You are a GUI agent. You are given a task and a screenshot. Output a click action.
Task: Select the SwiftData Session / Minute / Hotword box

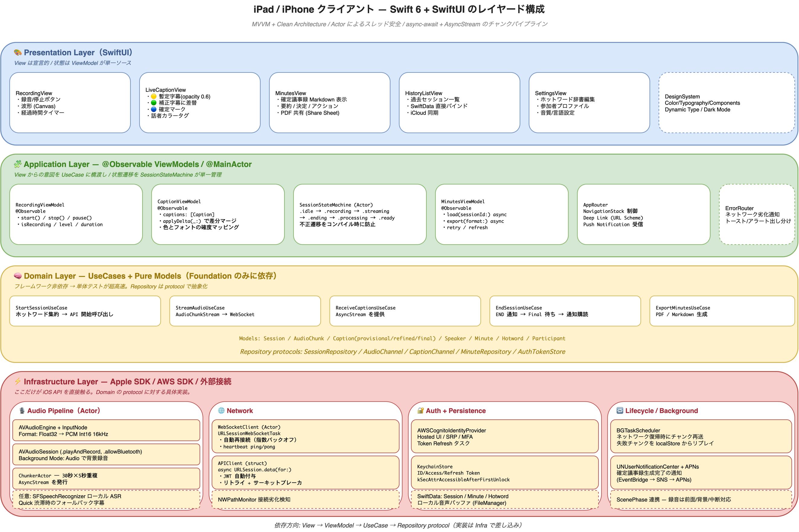(x=505, y=499)
